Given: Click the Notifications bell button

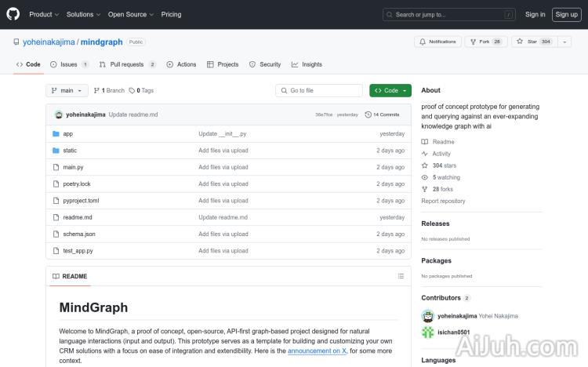Looking at the screenshot, I should click(437, 42).
